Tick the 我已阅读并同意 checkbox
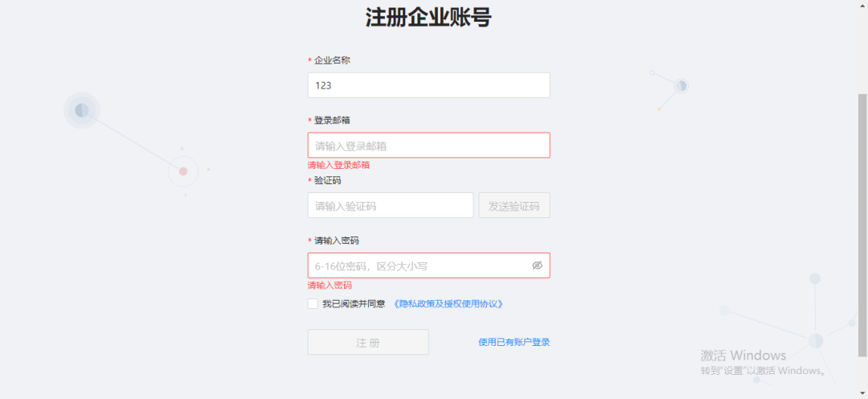Image resolution: width=868 pixels, height=399 pixels. click(313, 304)
